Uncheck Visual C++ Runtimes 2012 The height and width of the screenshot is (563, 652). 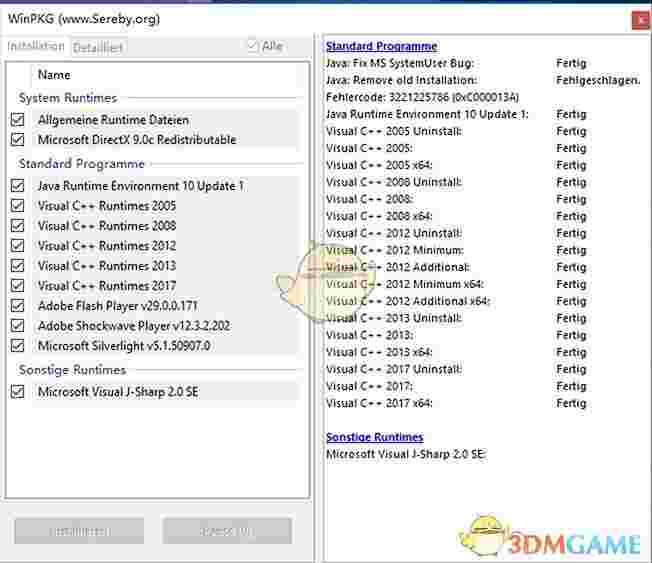[x=17, y=245]
